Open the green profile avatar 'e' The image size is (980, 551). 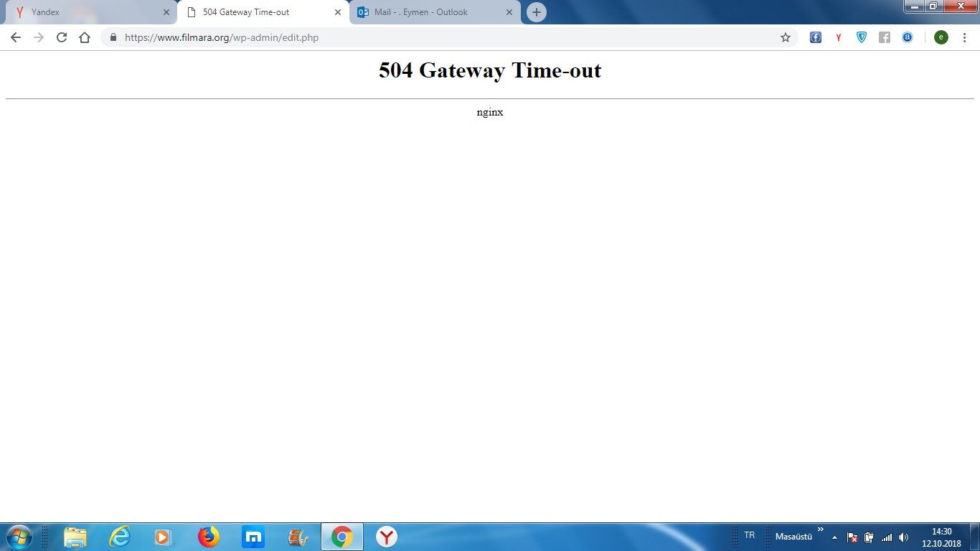[941, 37]
